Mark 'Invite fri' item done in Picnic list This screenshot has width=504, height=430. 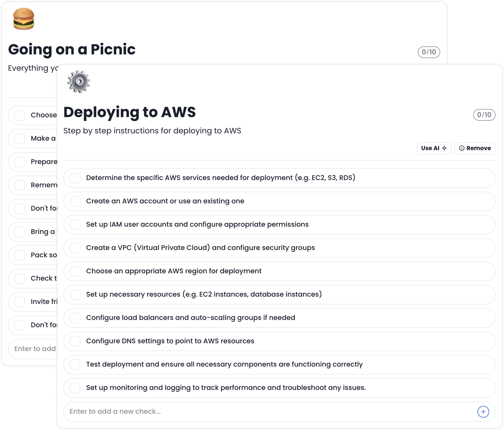click(x=20, y=302)
